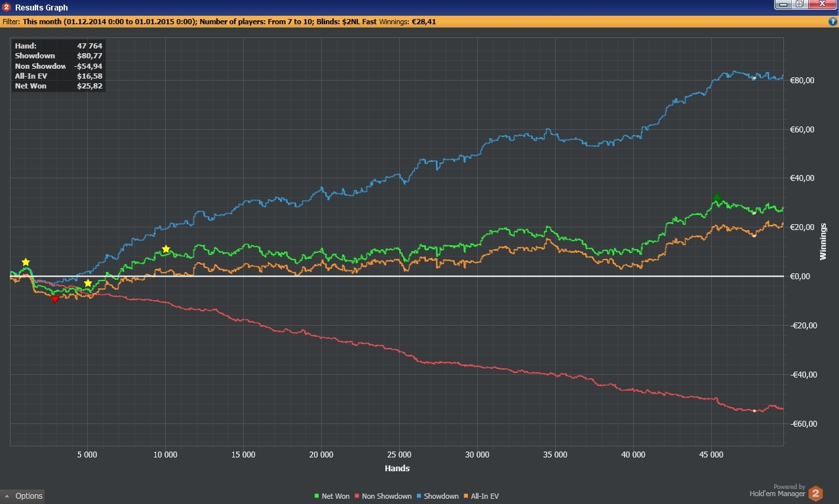The height and width of the screenshot is (504, 839).
Task: Click the yellow star marker near hand 1 000
Action: click(x=26, y=262)
